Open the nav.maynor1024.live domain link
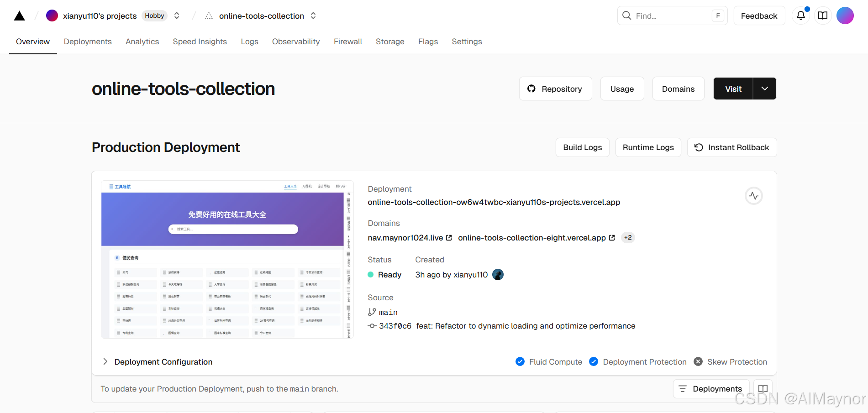This screenshot has width=868, height=413. [405, 238]
